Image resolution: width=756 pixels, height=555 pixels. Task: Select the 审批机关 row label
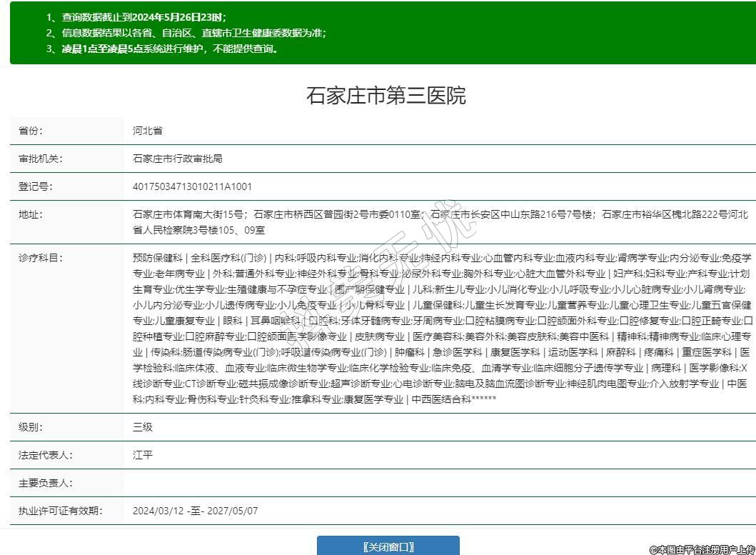pyautogui.click(x=40, y=159)
